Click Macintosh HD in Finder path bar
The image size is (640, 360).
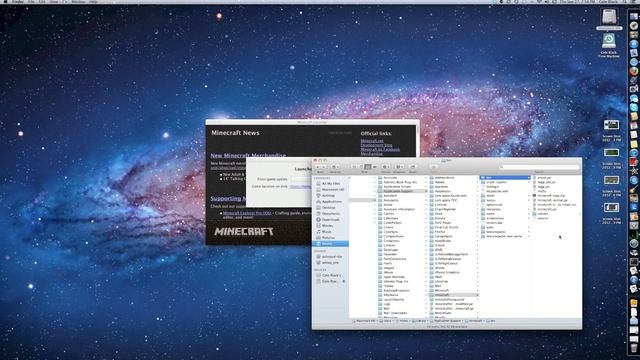pos(363,321)
